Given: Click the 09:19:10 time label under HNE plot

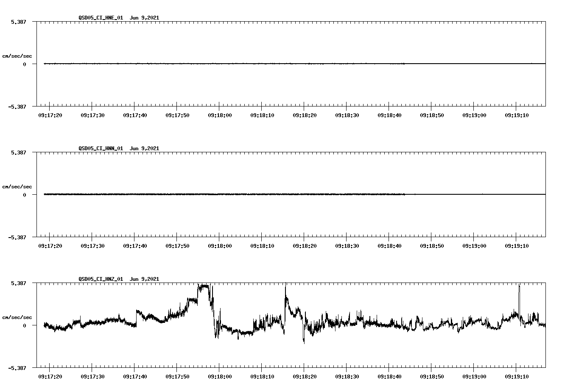Looking at the screenshot, I should point(517,115).
